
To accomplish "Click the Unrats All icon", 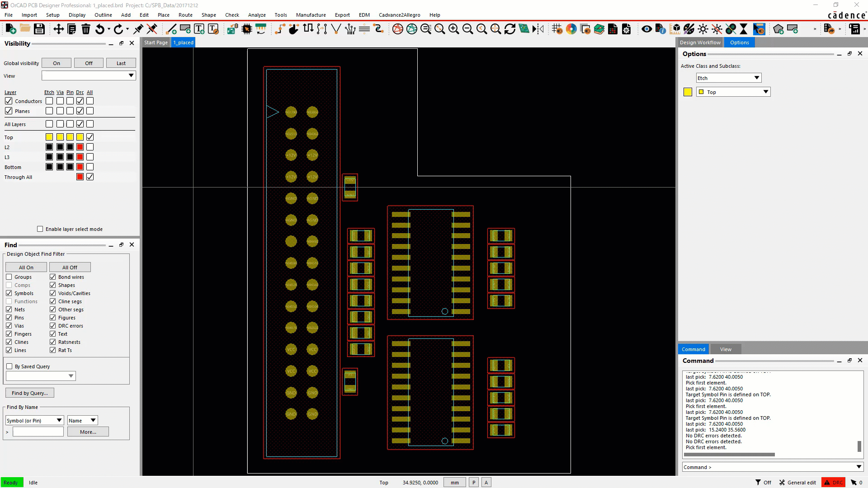I will click(x=397, y=29).
